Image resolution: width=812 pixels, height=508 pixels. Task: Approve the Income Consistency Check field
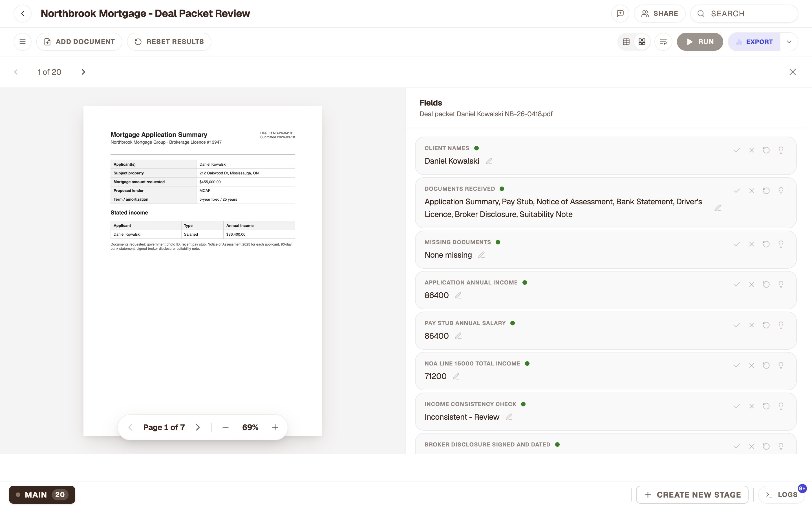pyautogui.click(x=737, y=406)
